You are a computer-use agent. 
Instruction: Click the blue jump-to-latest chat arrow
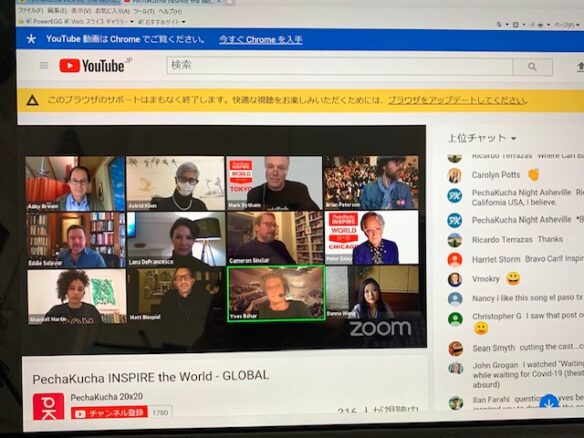click(549, 402)
